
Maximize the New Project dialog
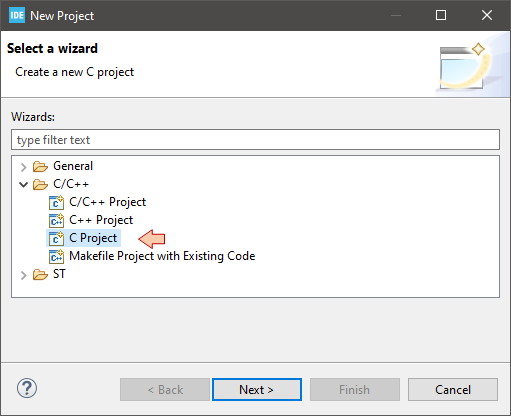coord(441,15)
